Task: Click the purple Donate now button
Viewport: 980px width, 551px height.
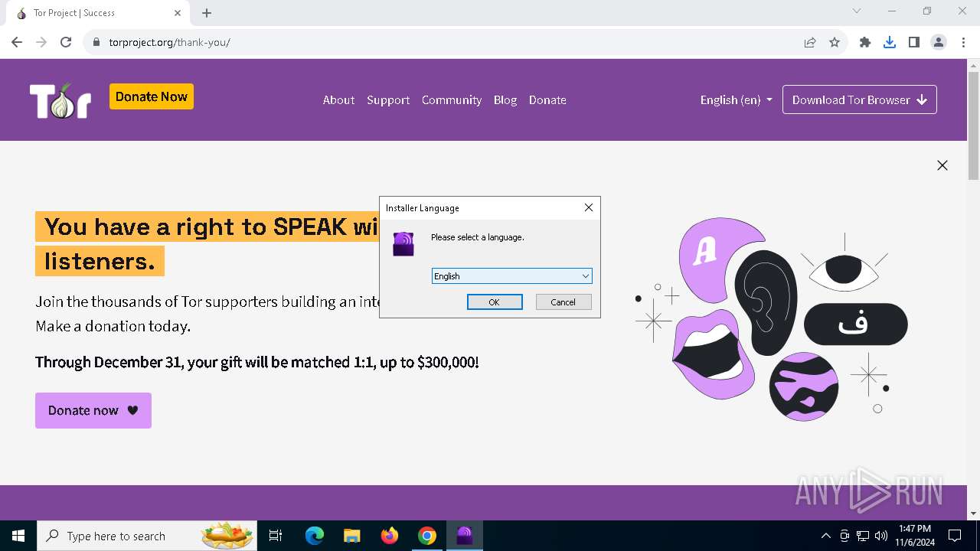Action: point(93,410)
